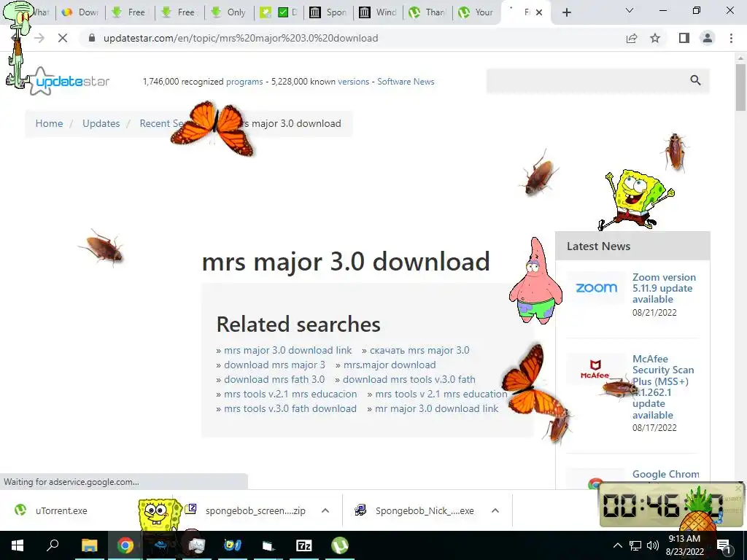
Task: Open Windows Start menu
Action: (x=18, y=545)
